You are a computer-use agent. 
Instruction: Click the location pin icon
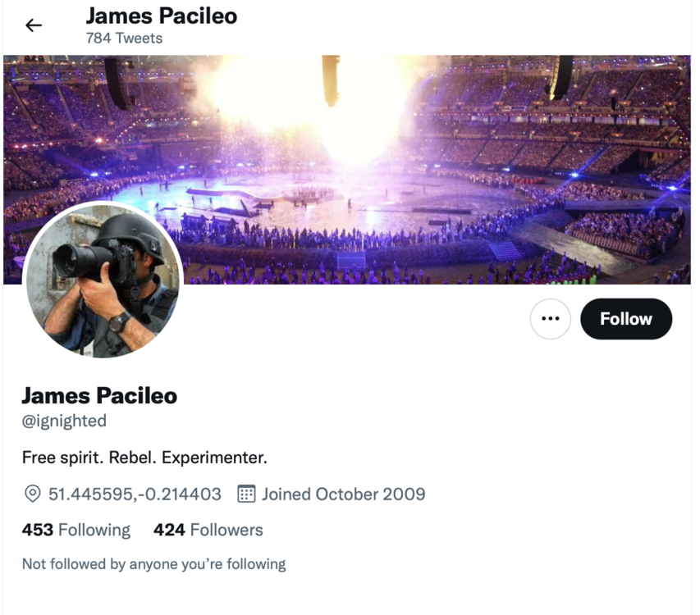pos(32,494)
